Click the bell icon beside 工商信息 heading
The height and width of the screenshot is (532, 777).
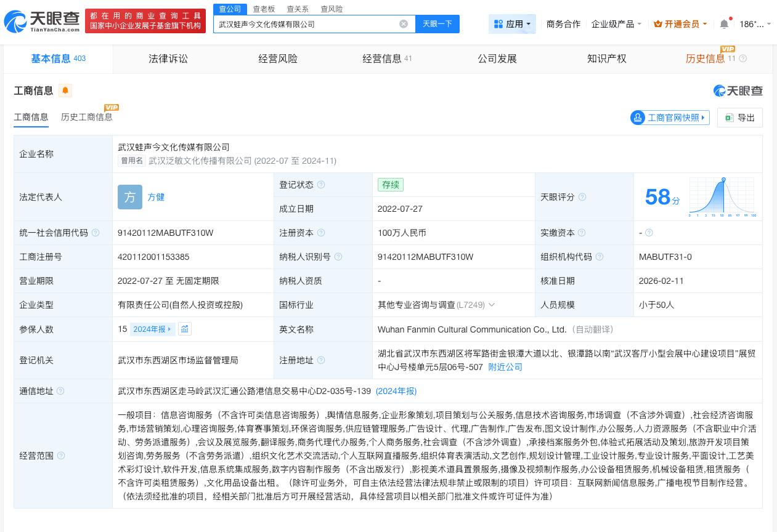point(65,91)
